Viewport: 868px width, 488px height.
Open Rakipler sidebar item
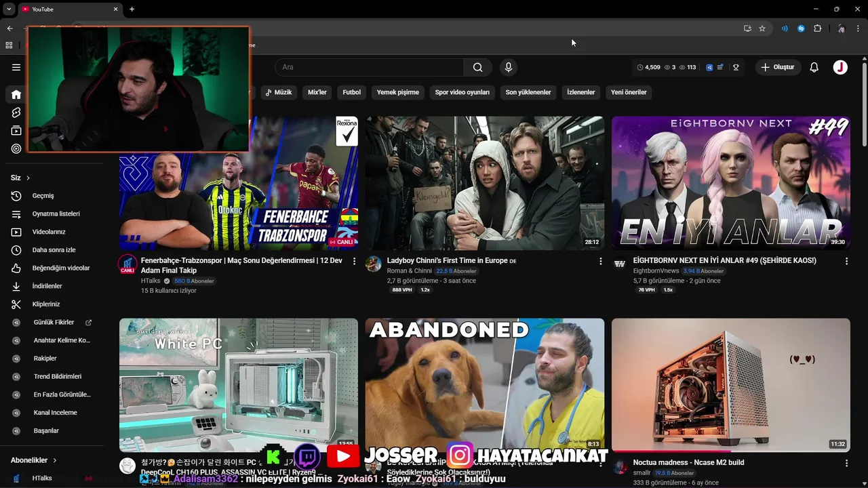54,359
